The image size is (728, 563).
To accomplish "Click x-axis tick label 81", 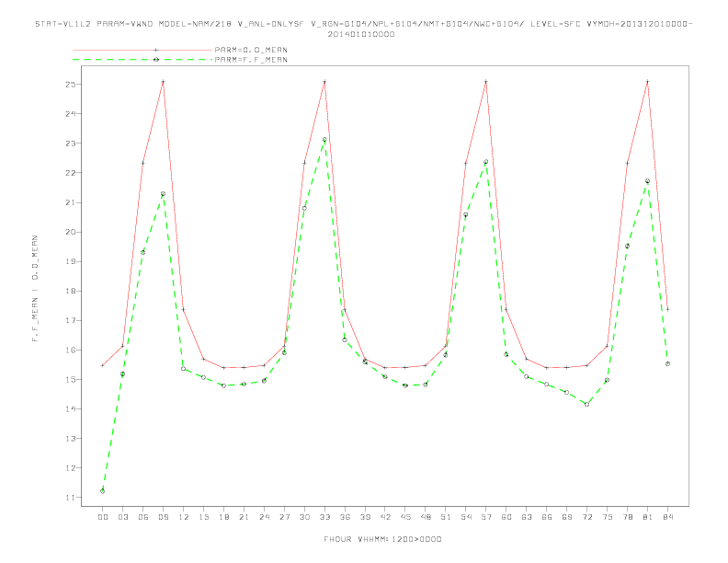I will [647, 517].
